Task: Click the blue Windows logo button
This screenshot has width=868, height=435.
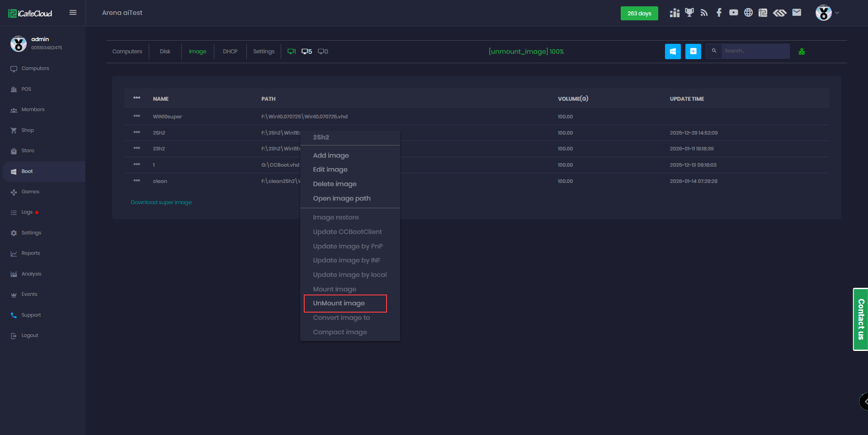Action: point(673,51)
